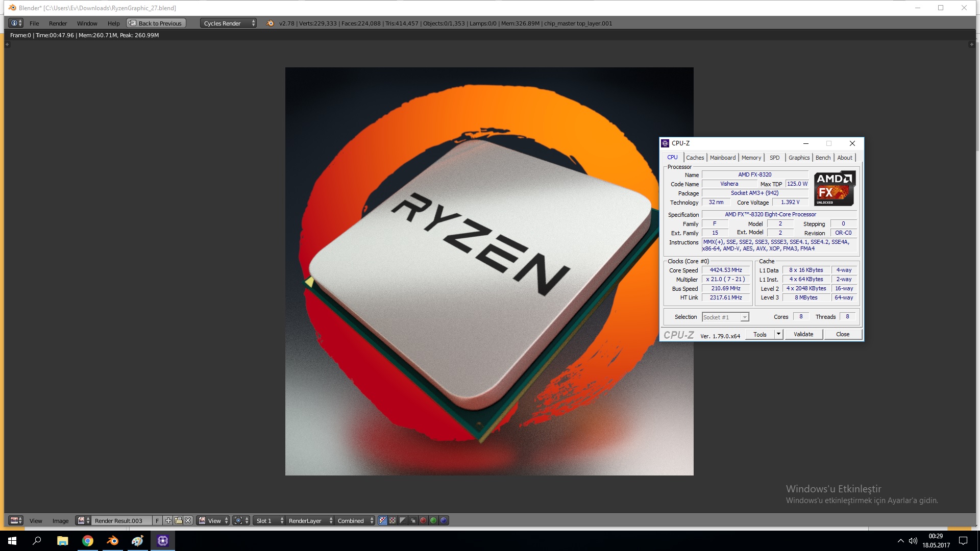The width and height of the screenshot is (980, 551).
Task: Switch to Caches tab in CPU-Z
Action: click(695, 158)
